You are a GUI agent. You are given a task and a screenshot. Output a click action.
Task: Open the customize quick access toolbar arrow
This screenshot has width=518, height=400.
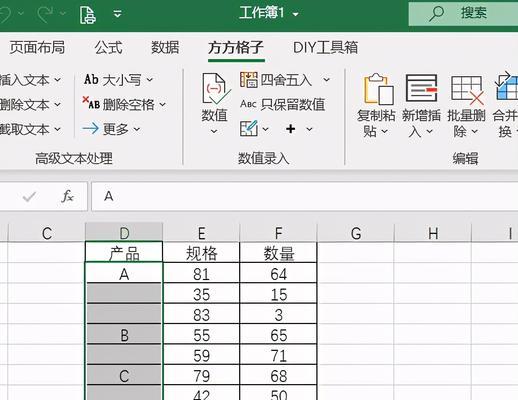117,14
